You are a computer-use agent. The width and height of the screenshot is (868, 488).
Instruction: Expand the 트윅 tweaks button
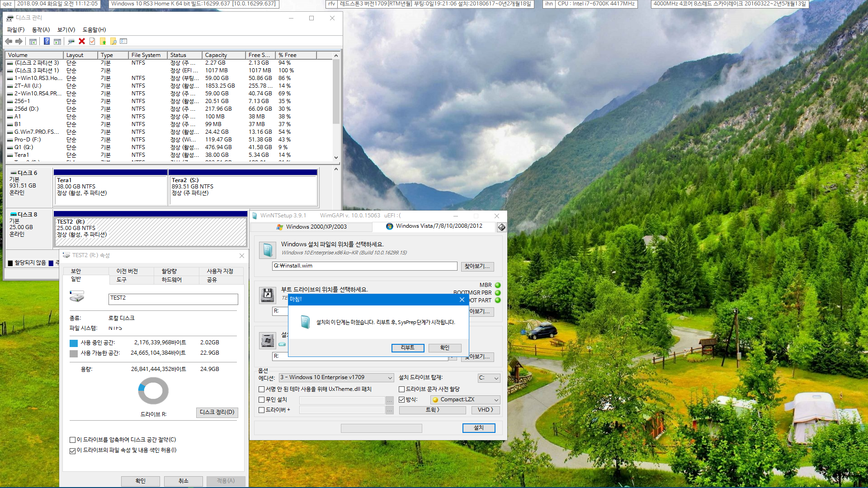pyautogui.click(x=432, y=410)
